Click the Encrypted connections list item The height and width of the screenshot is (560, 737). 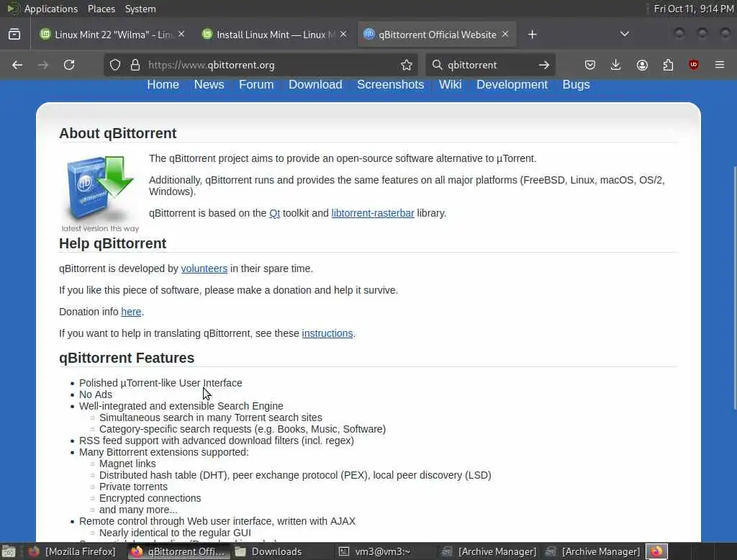(x=150, y=498)
